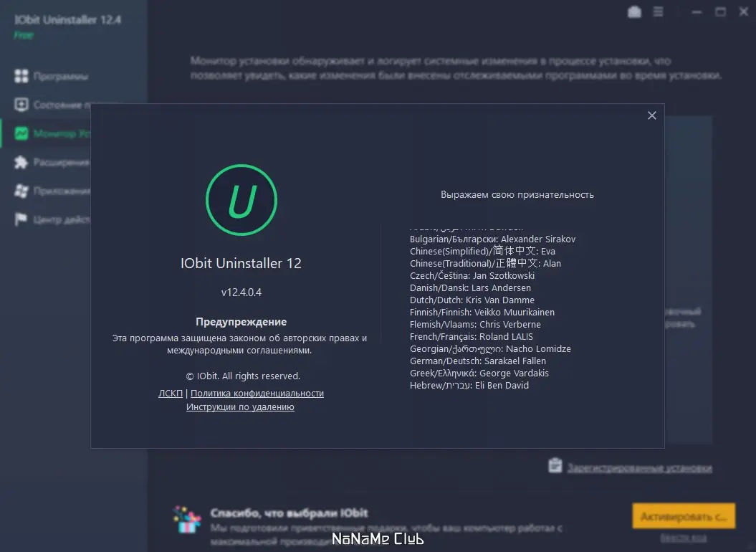Select the Hebrew: Eli Ben David line
The image size is (756, 552).
(x=469, y=385)
